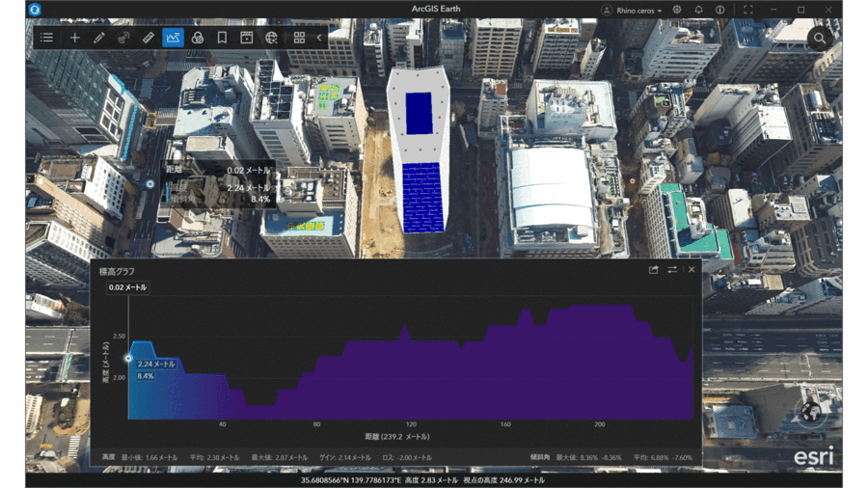Image resolution: width=868 pixels, height=488 pixels.
Task: Toggle the Elevation Profile tool
Action: coord(173,38)
